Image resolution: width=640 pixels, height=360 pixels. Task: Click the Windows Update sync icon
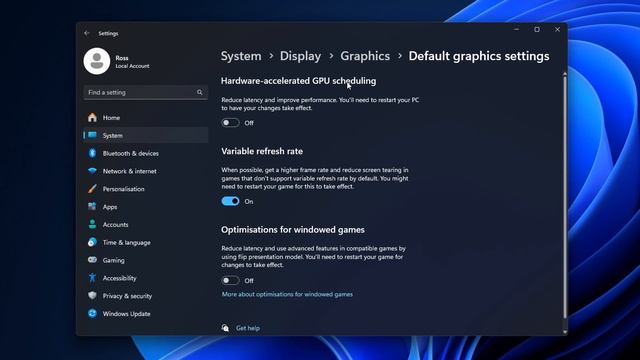click(92, 313)
